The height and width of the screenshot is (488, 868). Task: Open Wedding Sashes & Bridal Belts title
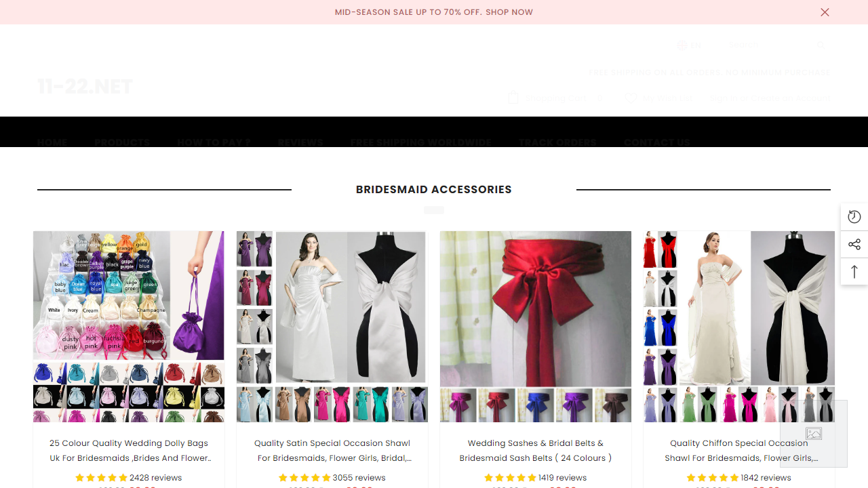coord(536,451)
